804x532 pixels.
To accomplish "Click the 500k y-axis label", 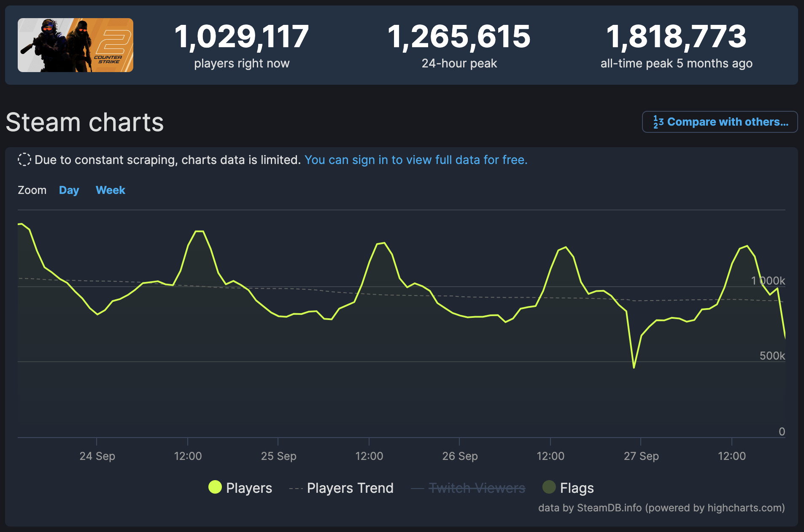I will [772, 356].
